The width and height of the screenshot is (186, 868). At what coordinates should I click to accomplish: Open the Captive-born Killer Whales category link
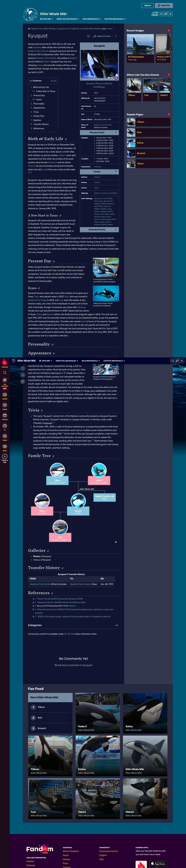click(43, 29)
